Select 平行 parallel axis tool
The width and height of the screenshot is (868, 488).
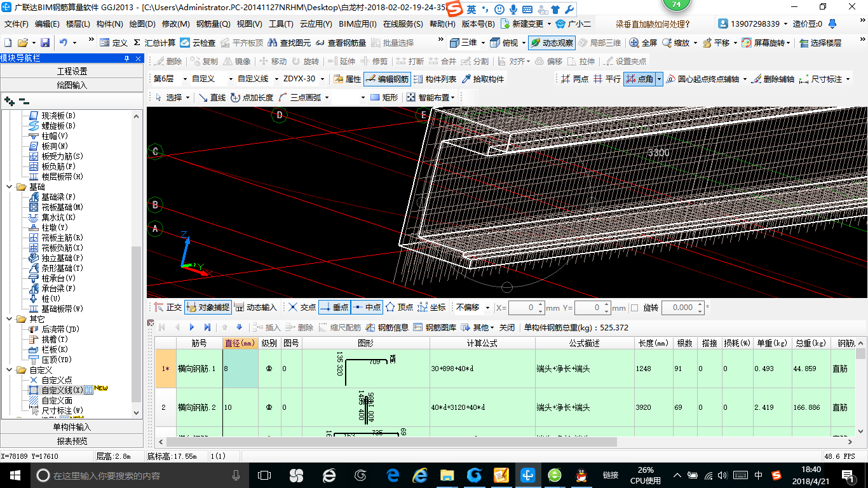click(607, 79)
